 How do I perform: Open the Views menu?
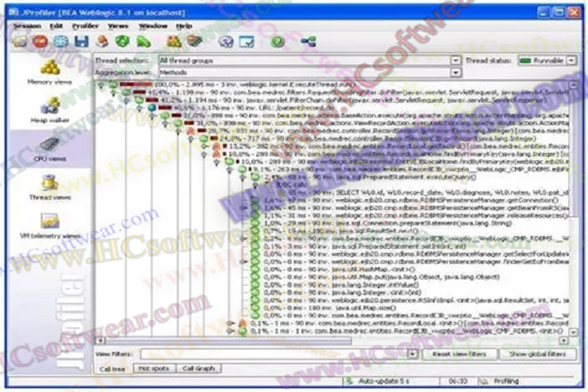(x=118, y=26)
